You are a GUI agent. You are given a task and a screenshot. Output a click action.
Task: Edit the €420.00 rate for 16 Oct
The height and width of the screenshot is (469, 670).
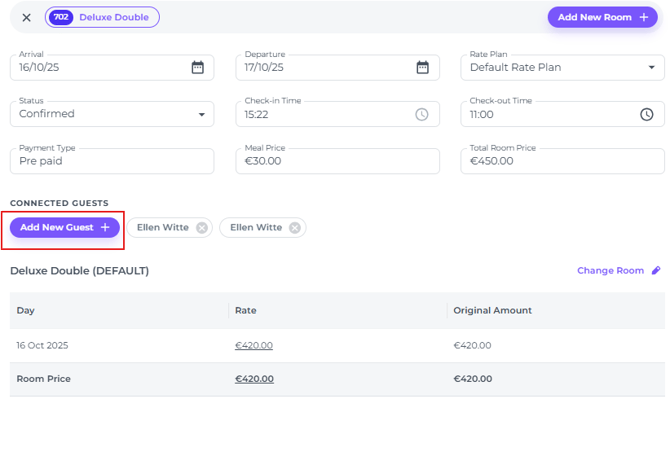(254, 345)
